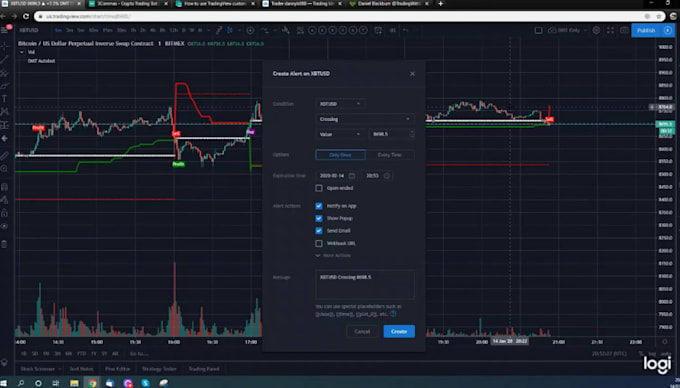Open TradingView hamburger menu with notification badge
The height and width of the screenshot is (388, 680).
(x=5, y=30)
